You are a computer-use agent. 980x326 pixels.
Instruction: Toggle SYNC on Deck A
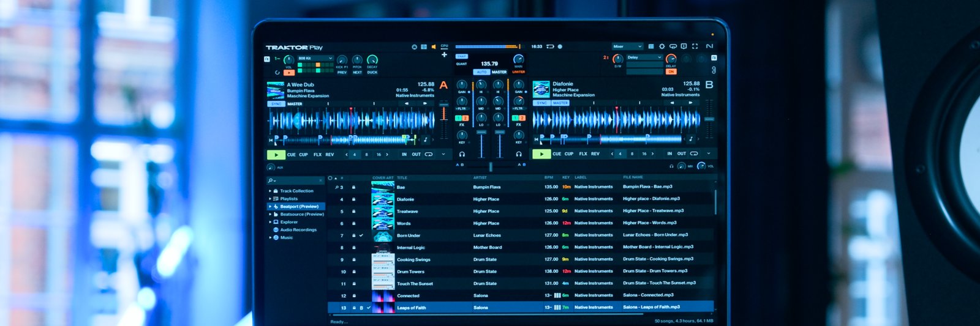click(277, 104)
